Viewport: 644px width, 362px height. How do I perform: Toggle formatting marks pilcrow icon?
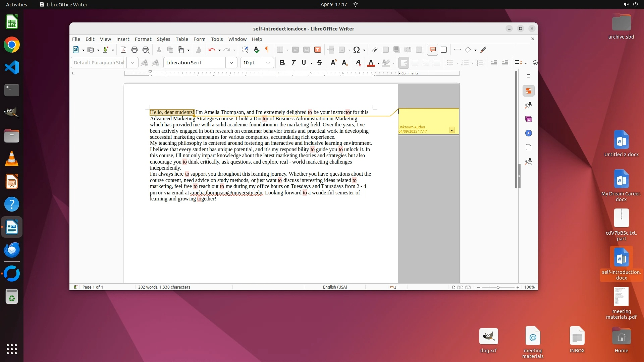point(267,50)
